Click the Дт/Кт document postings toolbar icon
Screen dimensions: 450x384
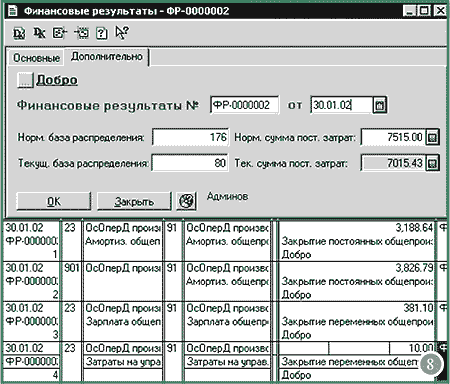[19, 33]
